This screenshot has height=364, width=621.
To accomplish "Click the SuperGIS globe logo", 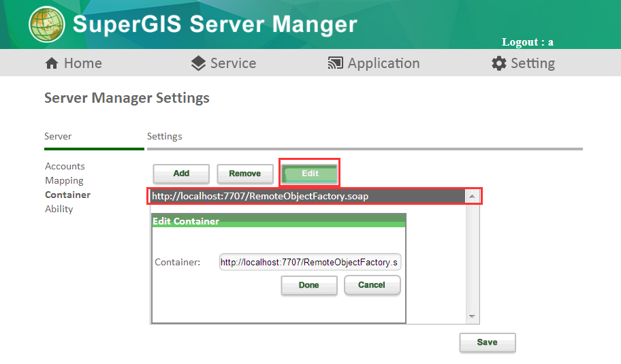I will pos(47,24).
